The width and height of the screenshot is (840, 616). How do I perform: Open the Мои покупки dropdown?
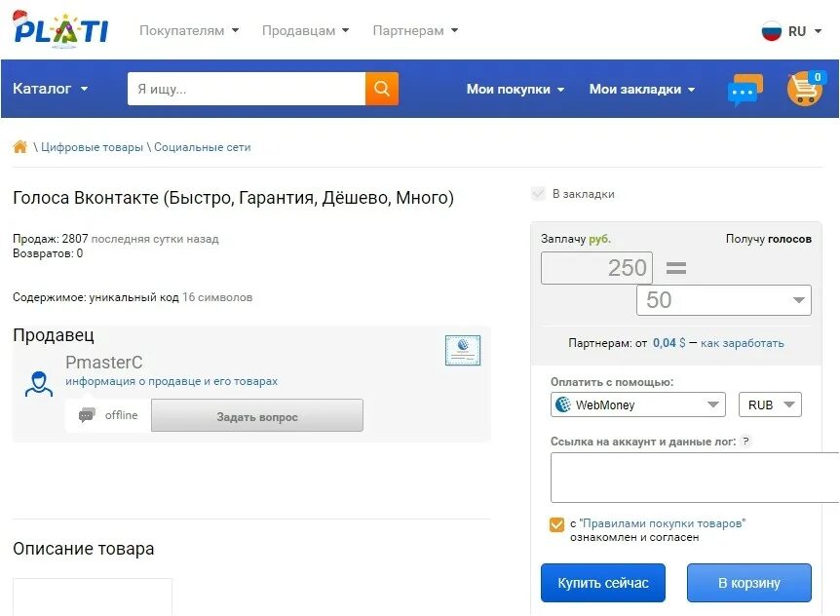coord(515,89)
